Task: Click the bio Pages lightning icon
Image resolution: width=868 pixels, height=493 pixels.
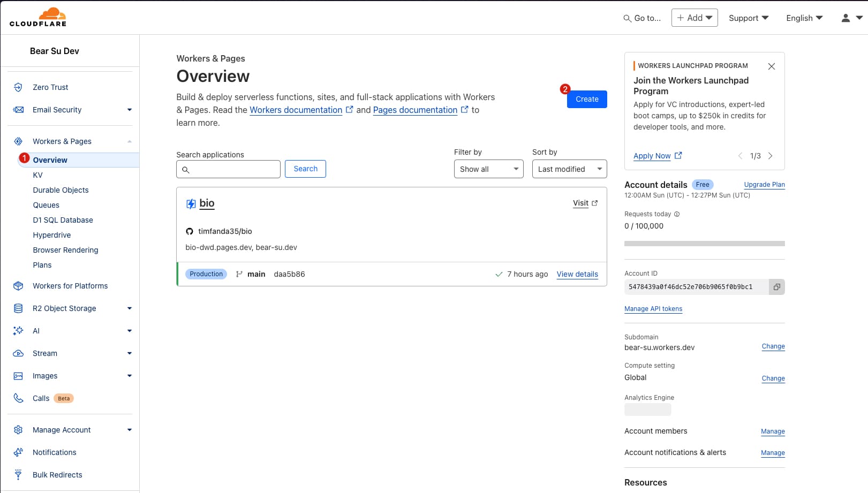Action: click(191, 203)
